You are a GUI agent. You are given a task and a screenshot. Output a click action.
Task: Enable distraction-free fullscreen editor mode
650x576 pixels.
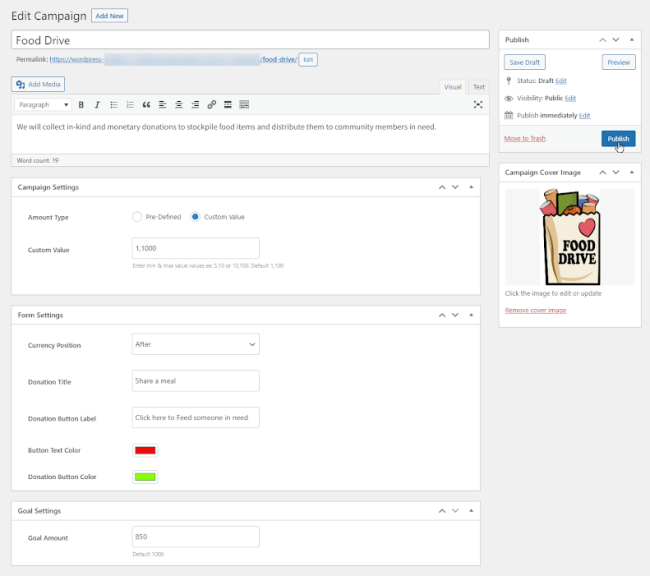click(x=478, y=105)
